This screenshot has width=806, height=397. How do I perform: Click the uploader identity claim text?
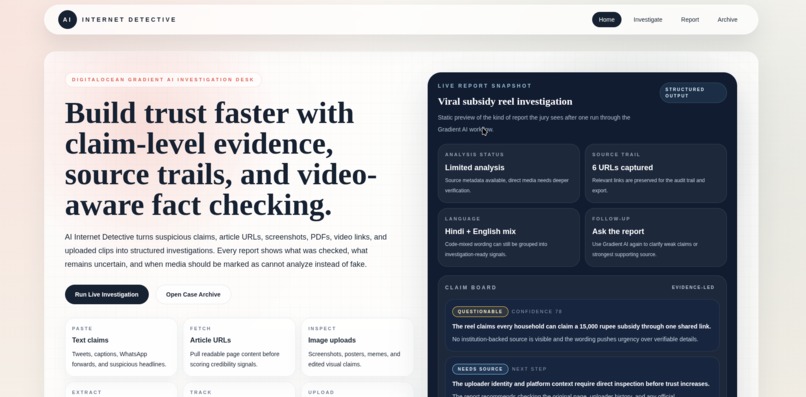pyautogui.click(x=581, y=384)
